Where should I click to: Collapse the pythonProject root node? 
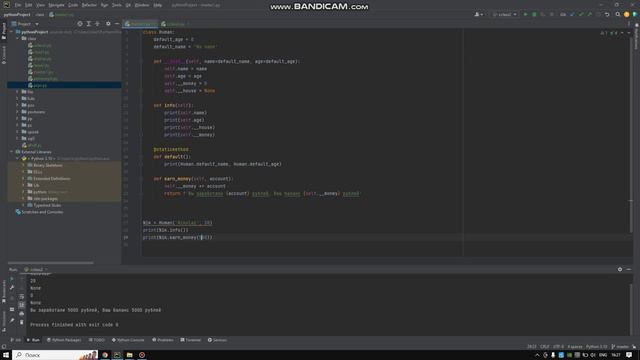[12, 32]
